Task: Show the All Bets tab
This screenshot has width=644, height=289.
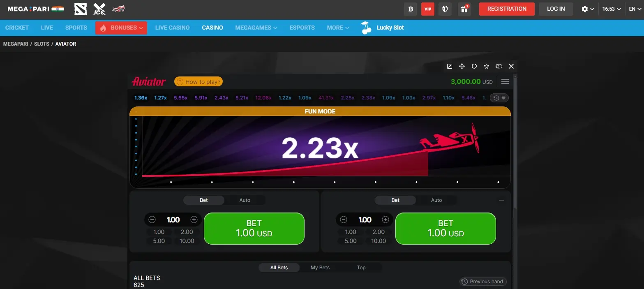Action: pos(279,268)
